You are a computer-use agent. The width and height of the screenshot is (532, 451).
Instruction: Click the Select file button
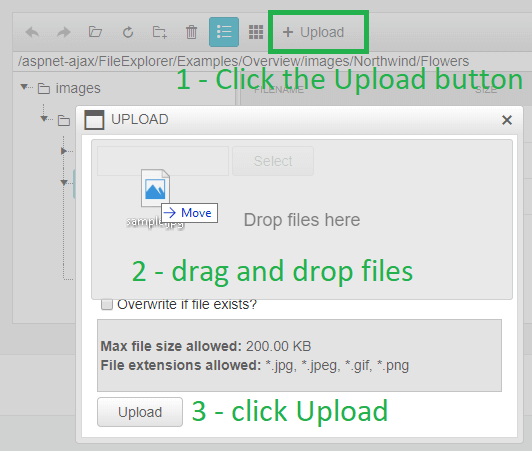tap(273, 161)
